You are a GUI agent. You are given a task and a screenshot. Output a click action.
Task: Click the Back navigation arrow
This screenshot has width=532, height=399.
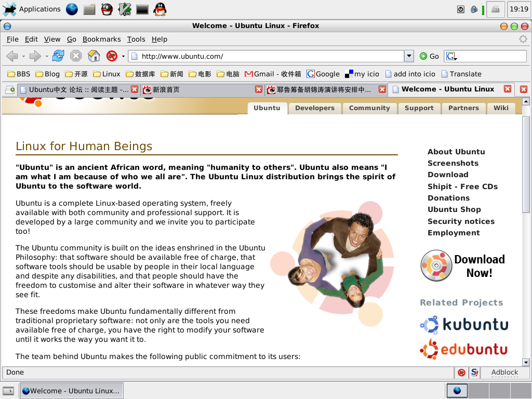click(12, 56)
